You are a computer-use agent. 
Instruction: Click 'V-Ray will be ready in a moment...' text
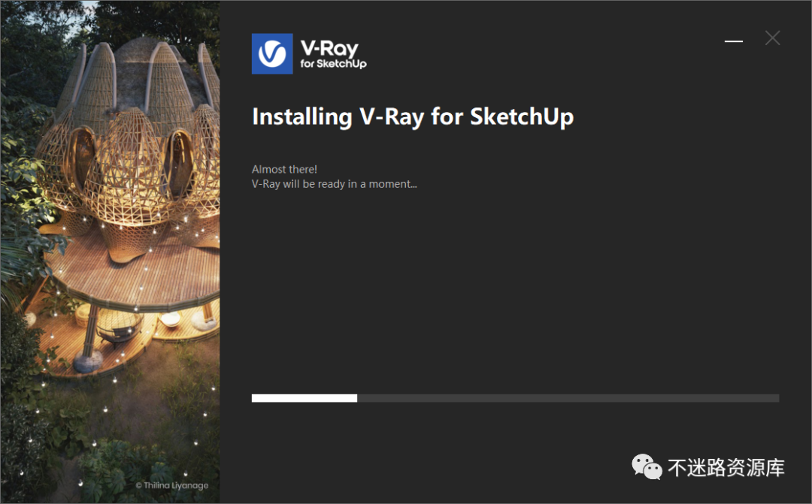(334, 184)
